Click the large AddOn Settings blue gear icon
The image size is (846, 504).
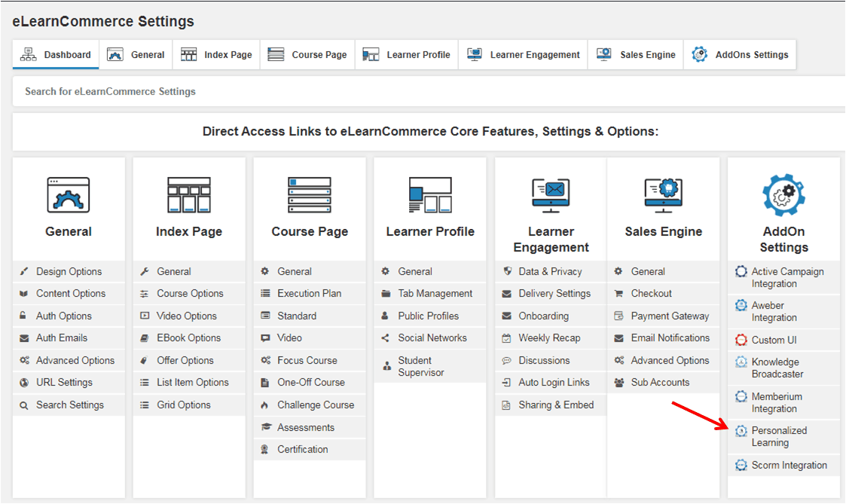[784, 195]
